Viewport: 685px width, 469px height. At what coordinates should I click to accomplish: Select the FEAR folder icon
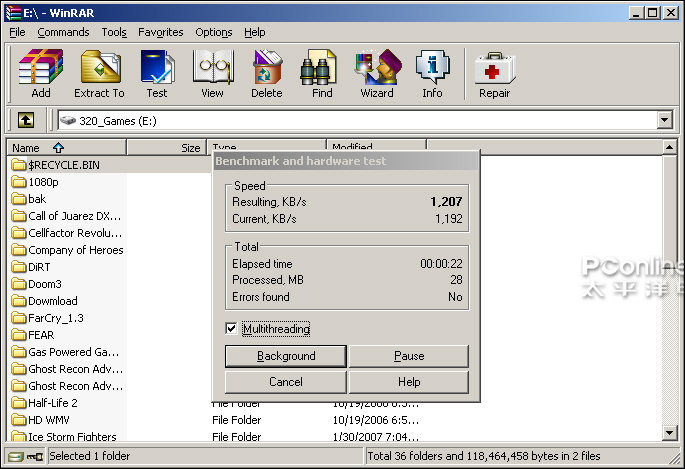[x=18, y=335]
